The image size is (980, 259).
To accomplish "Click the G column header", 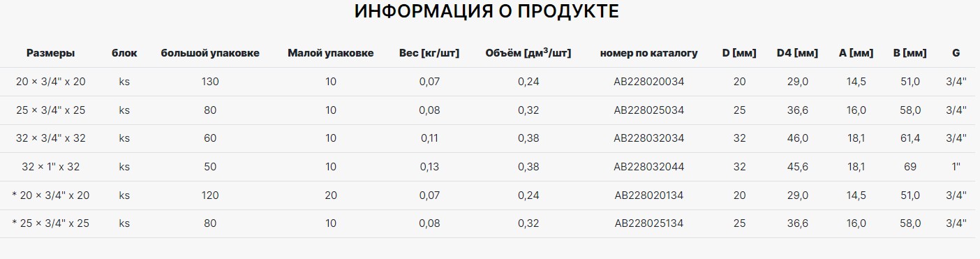I will click(x=956, y=53).
